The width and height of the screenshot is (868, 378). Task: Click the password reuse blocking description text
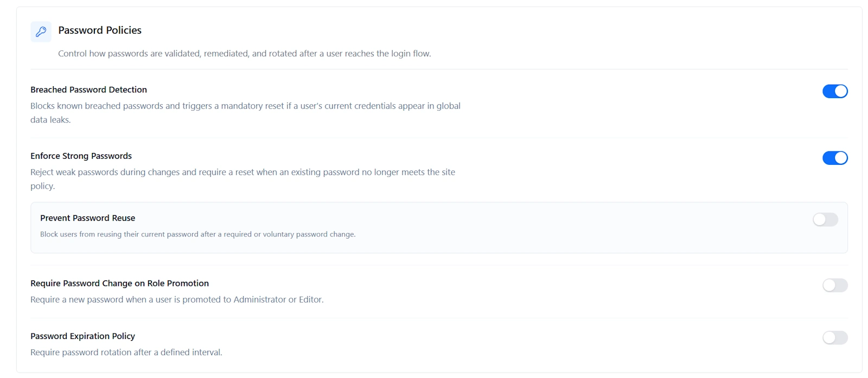point(197,234)
